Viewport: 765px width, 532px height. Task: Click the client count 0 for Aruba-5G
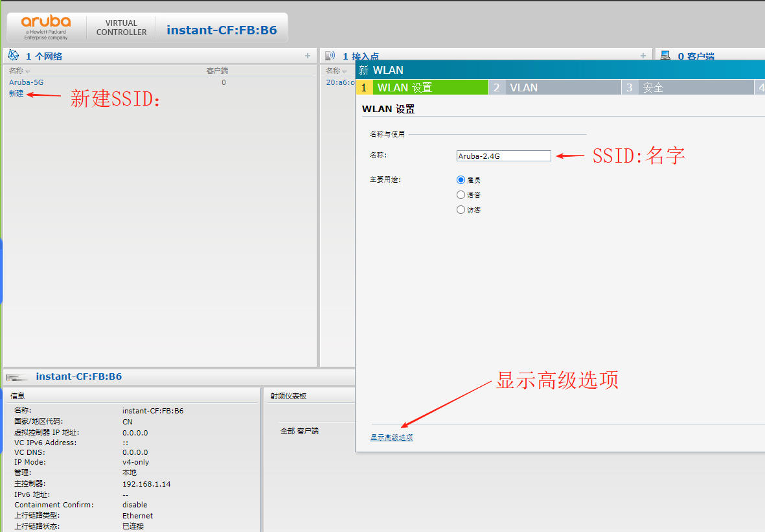click(223, 82)
